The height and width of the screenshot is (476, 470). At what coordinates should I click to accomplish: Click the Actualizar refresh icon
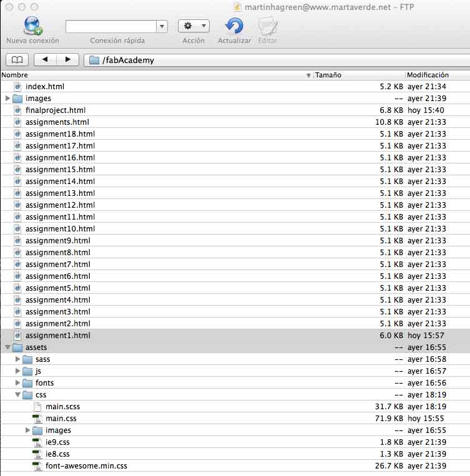point(234,26)
